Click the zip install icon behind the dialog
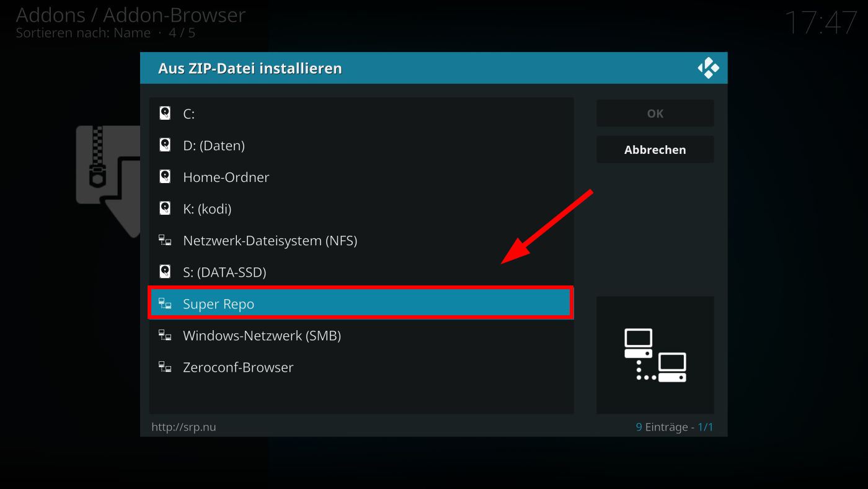This screenshot has height=489, width=868. 108,181
